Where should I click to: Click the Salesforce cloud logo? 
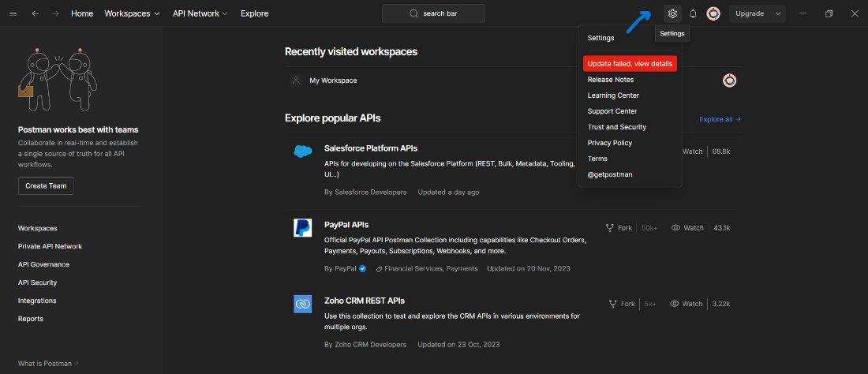(303, 151)
